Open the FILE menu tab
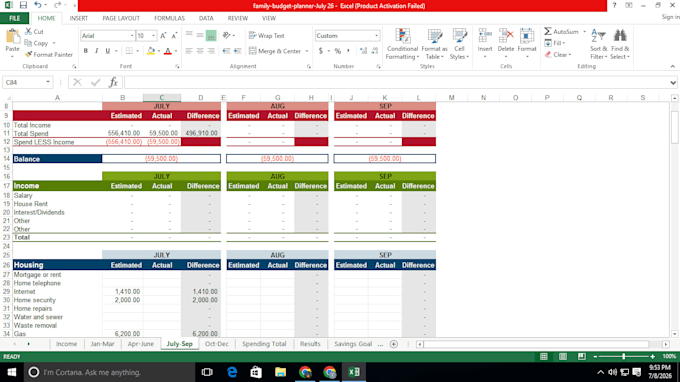This screenshot has width=680, height=382. 15,18
